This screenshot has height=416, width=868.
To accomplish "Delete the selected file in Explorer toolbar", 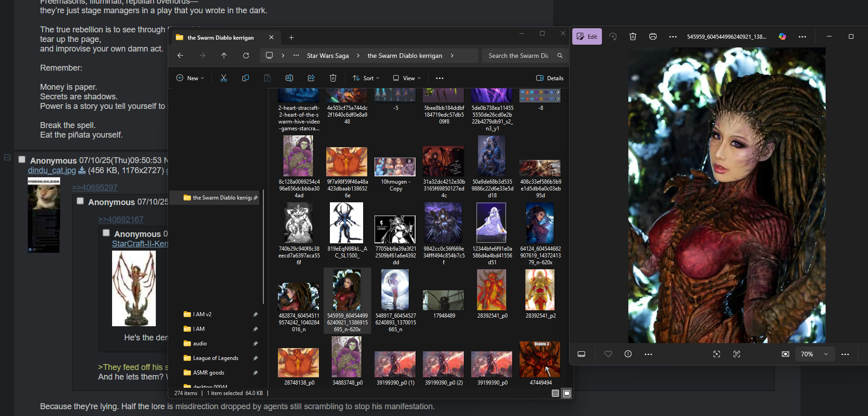I will point(333,78).
